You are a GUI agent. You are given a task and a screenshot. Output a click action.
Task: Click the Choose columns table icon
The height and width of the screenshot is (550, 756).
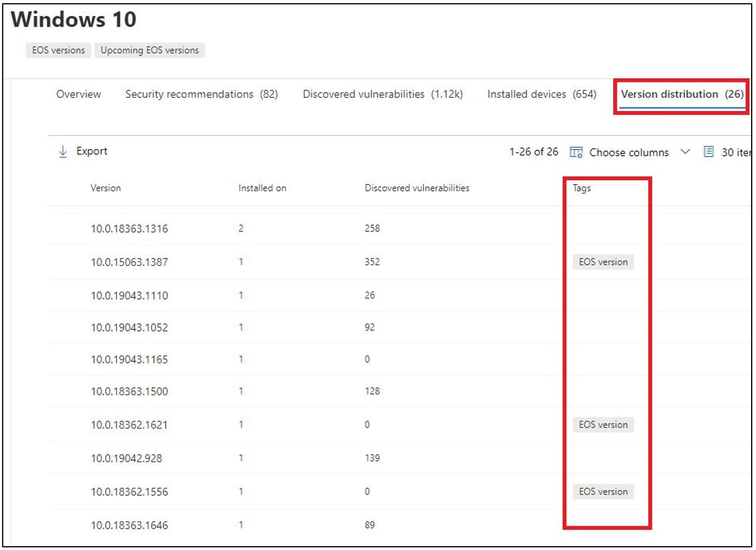tap(575, 152)
